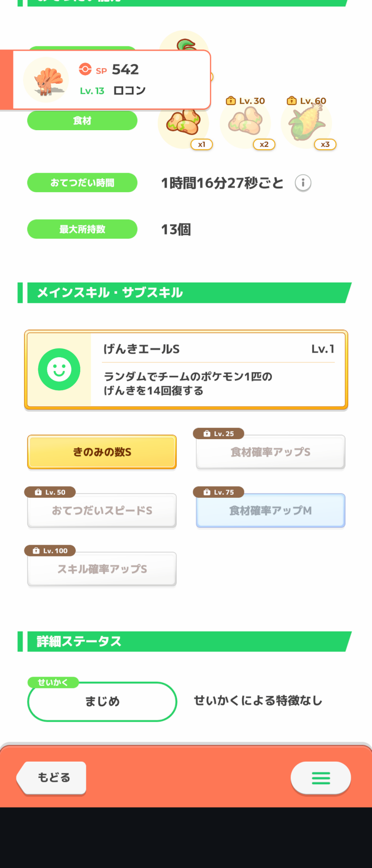Tap the smiley face main skill icon
Image resolution: width=372 pixels, height=868 pixels.
(x=59, y=370)
